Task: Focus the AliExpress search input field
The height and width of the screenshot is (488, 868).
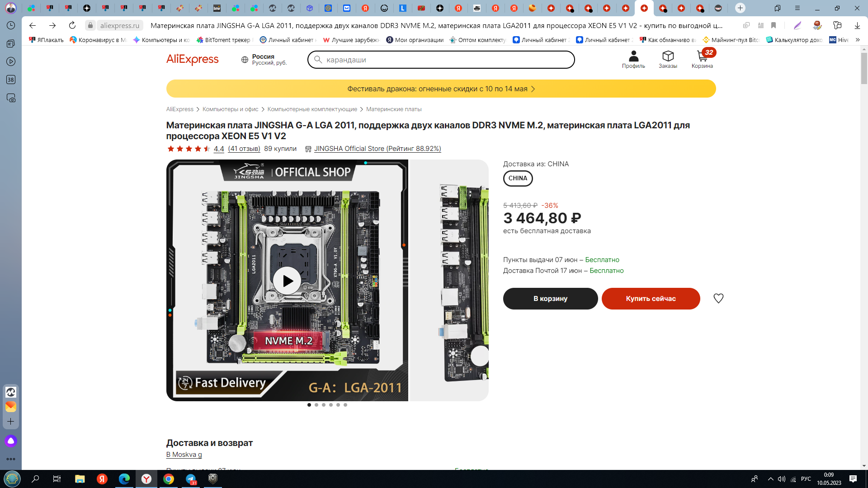Action: 441,60
